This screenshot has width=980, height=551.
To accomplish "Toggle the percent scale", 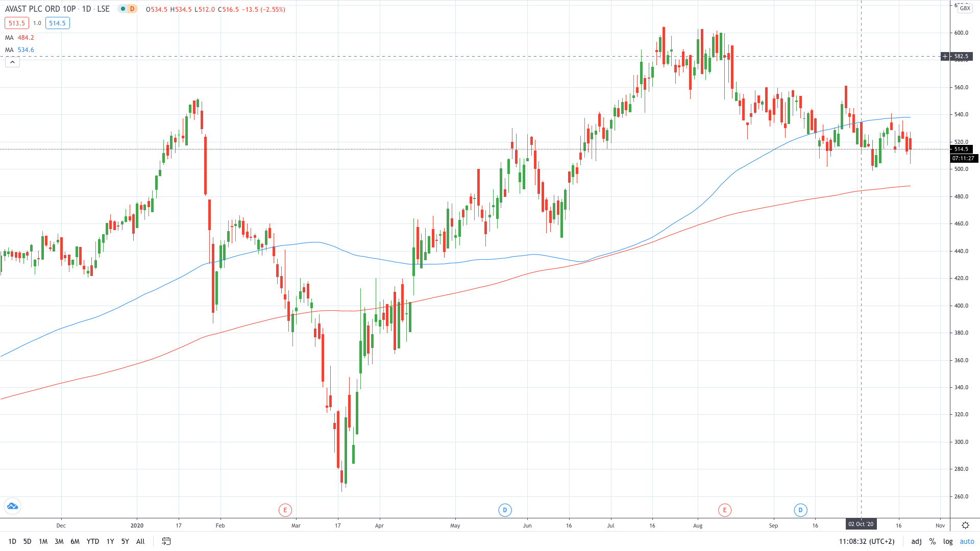I will (x=933, y=541).
